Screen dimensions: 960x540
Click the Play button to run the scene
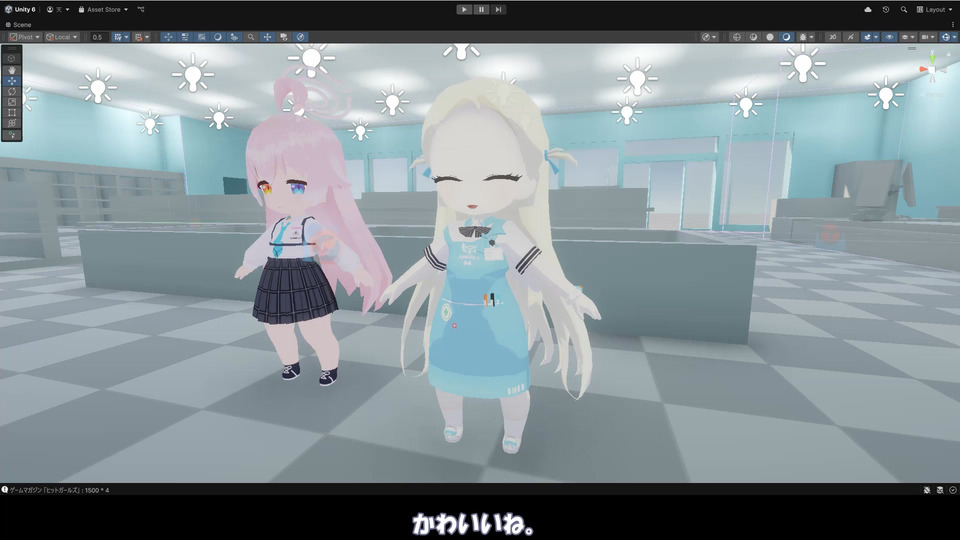pyautogui.click(x=464, y=9)
